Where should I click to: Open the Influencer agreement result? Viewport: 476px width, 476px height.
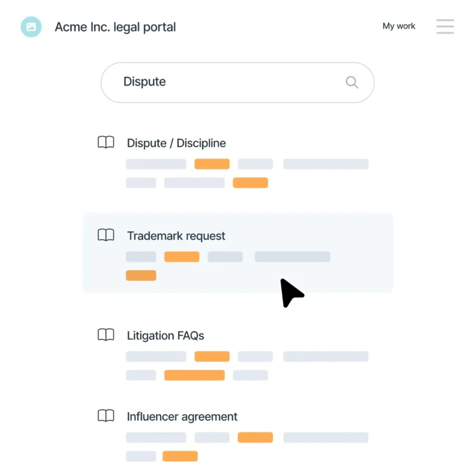click(x=182, y=416)
